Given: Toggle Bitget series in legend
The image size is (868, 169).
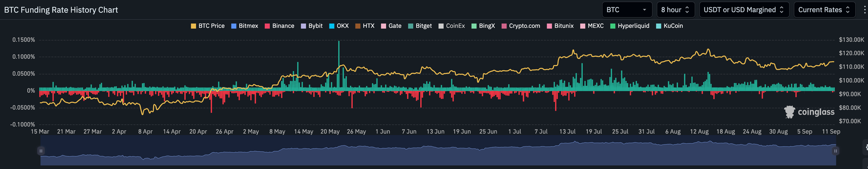Looking at the screenshot, I should click(x=420, y=26).
